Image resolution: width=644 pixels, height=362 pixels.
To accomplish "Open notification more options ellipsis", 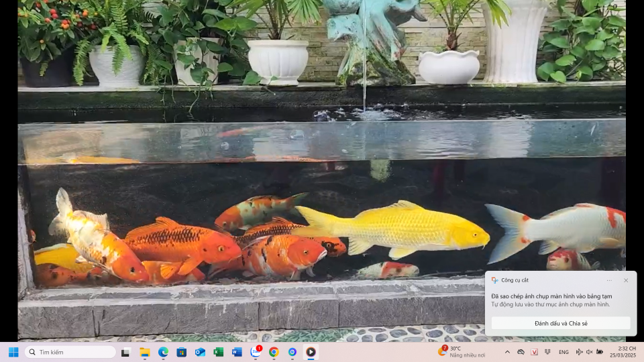I will click(x=609, y=280).
